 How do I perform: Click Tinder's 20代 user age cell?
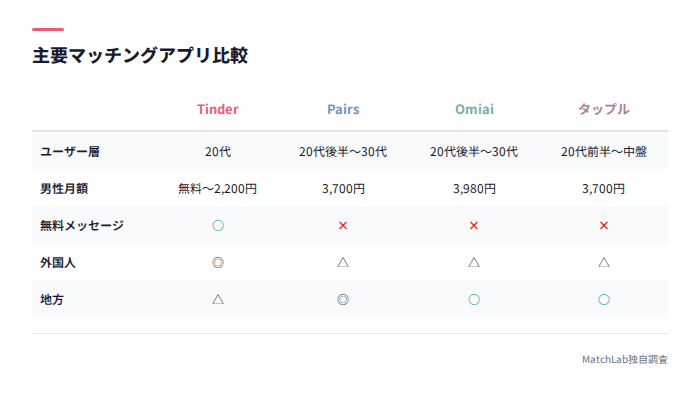pos(218,152)
